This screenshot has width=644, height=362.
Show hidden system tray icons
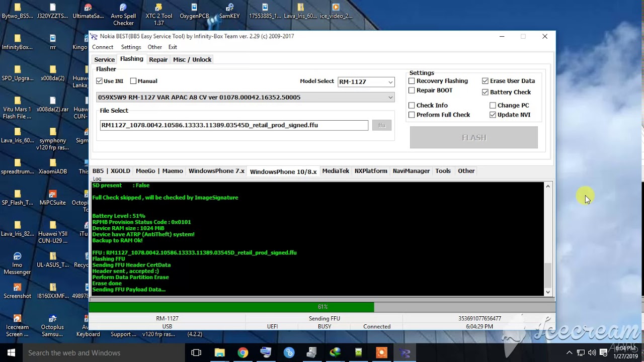pyautogui.click(x=569, y=352)
